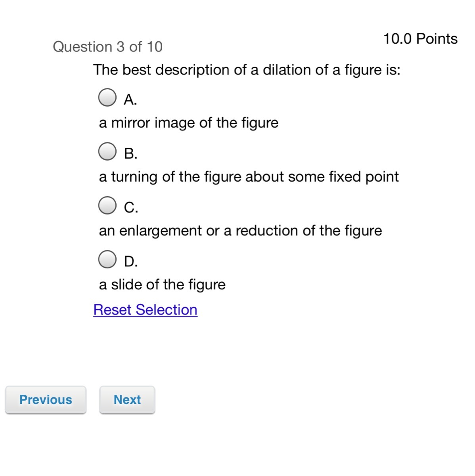This screenshot has width=475, height=476.
Task: Click the 'Question 3 of 10' heading
Action: tap(107, 47)
